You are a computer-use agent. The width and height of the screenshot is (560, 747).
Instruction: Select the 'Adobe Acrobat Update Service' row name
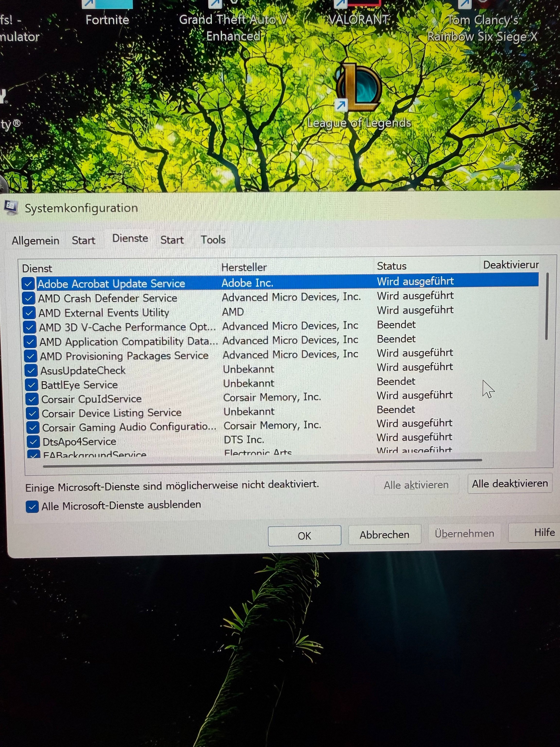(x=111, y=284)
